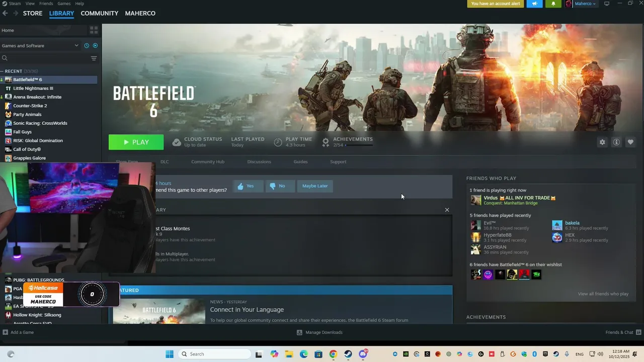Viewport: 644px width, 362px height.
Task: Open the Connect in Your Language news
Action: tap(247, 310)
